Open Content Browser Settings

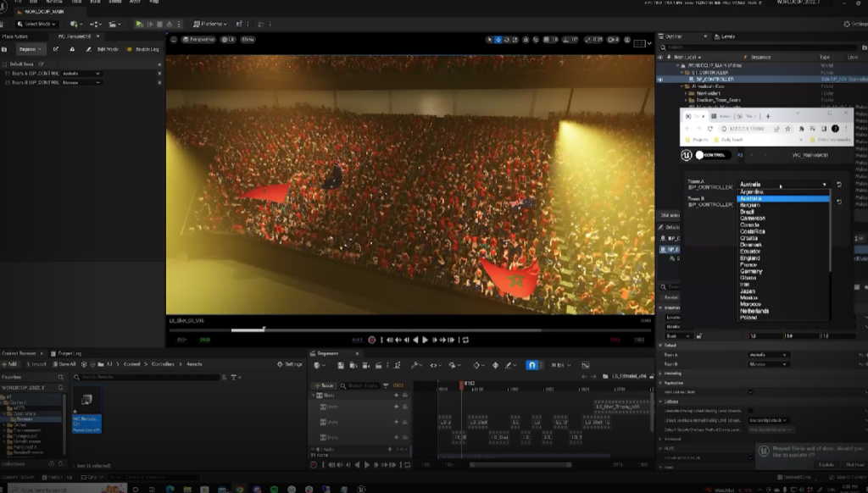(x=290, y=364)
